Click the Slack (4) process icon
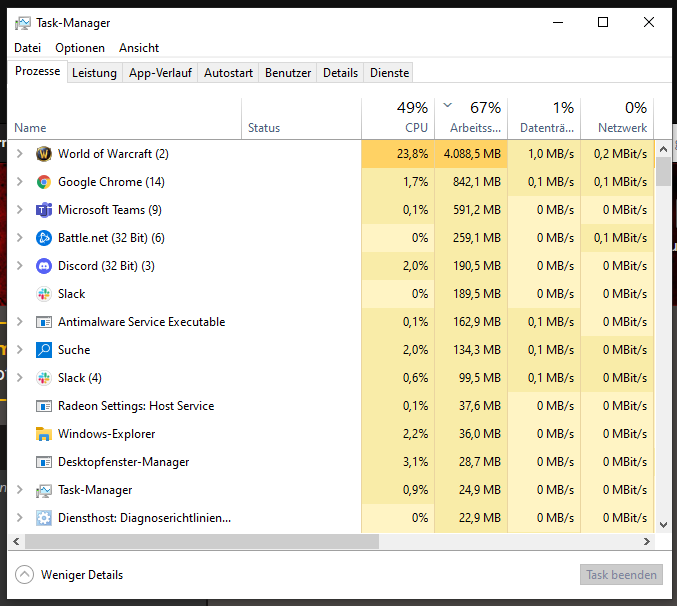 pyautogui.click(x=44, y=378)
